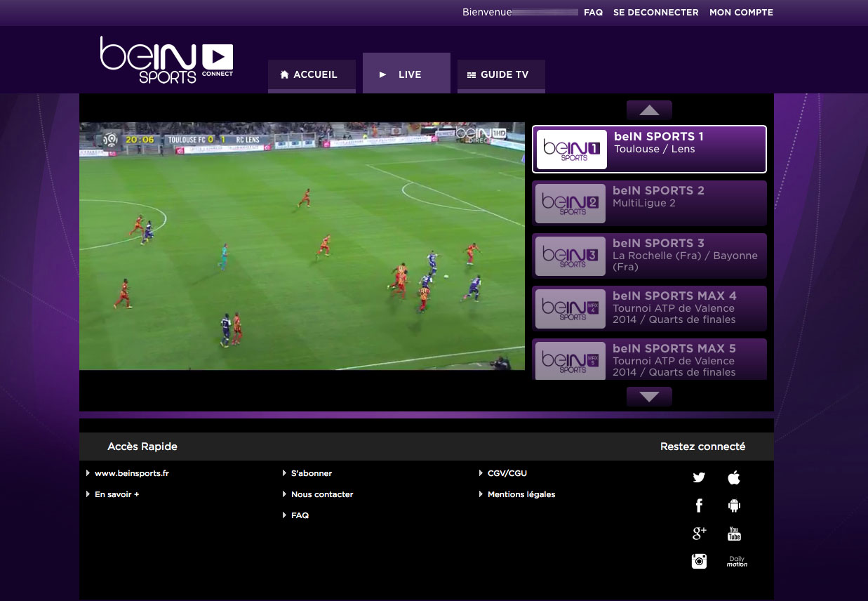
Task: Click the down arrow below channel list
Action: [648, 396]
